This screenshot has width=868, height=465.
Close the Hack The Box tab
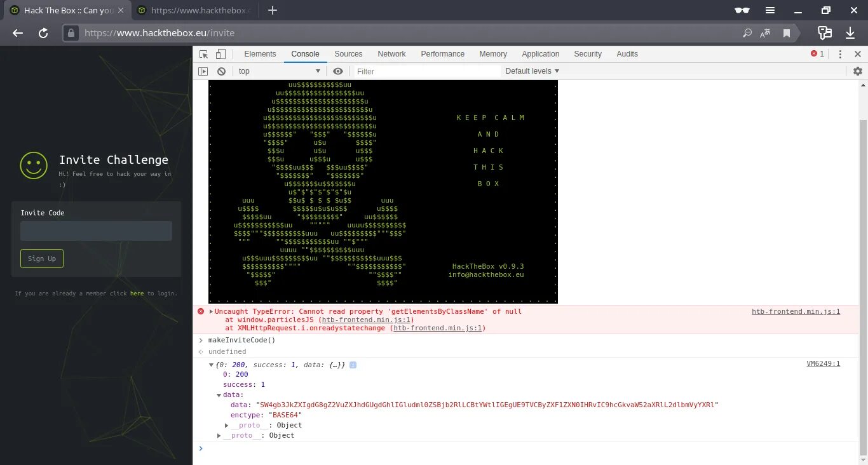pyautogui.click(x=121, y=10)
